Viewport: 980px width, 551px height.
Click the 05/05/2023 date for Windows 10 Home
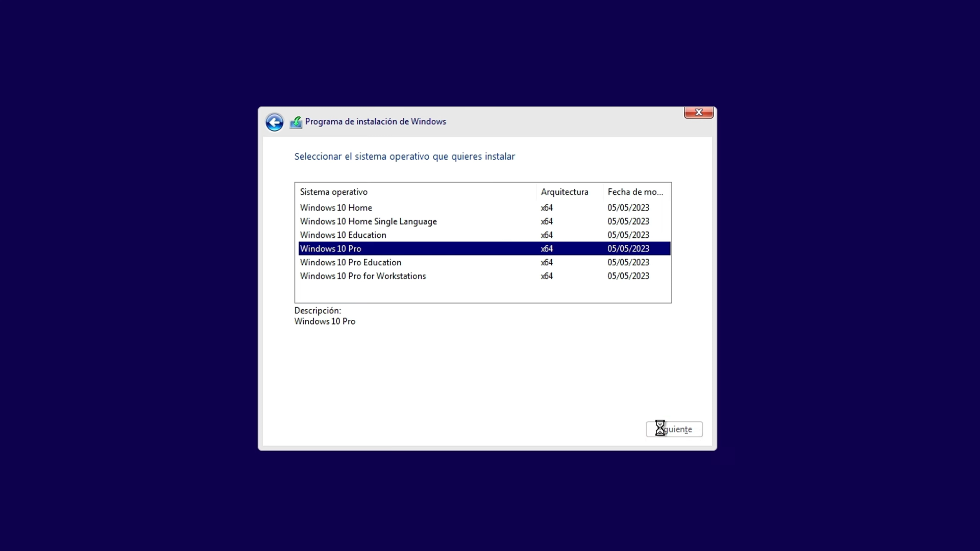[x=628, y=208]
